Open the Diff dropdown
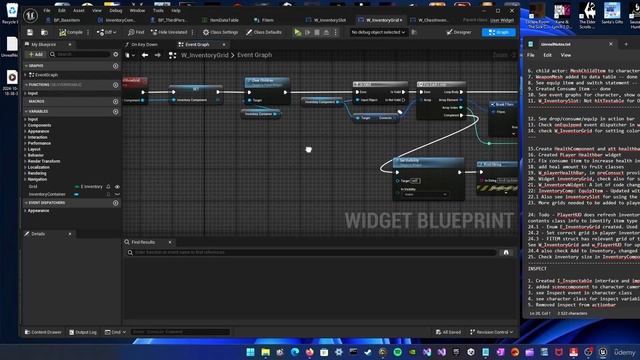The width and height of the screenshot is (640, 360). pyautogui.click(x=107, y=32)
